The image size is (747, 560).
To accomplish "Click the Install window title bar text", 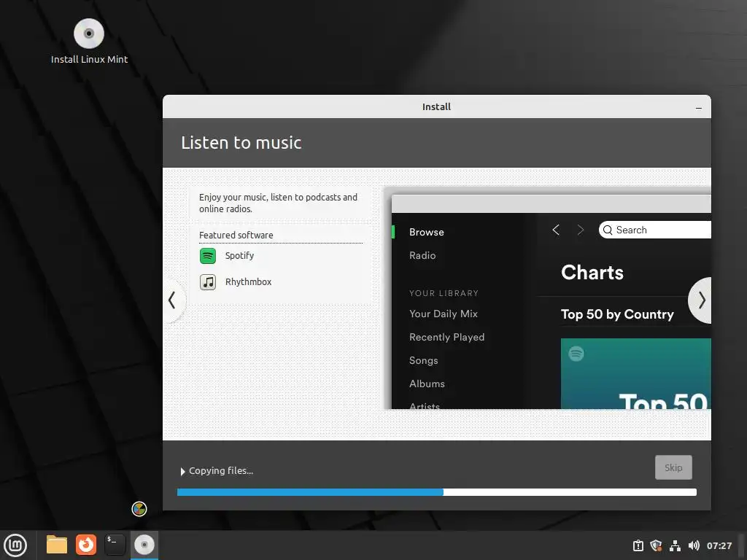I will [x=436, y=107].
